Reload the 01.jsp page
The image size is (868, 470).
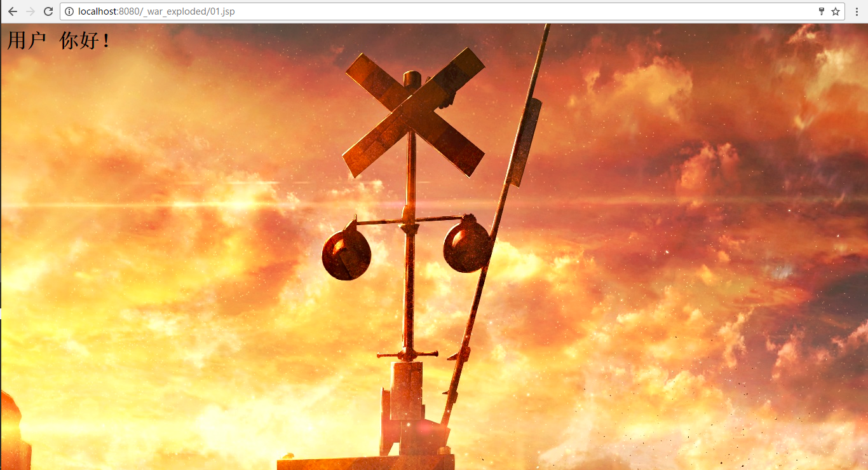pyautogui.click(x=48, y=11)
